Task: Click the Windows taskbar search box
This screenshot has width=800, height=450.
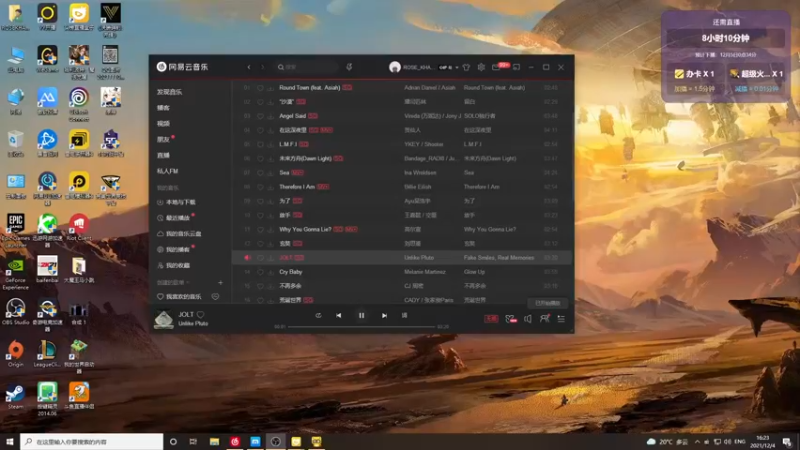Action: point(92,441)
